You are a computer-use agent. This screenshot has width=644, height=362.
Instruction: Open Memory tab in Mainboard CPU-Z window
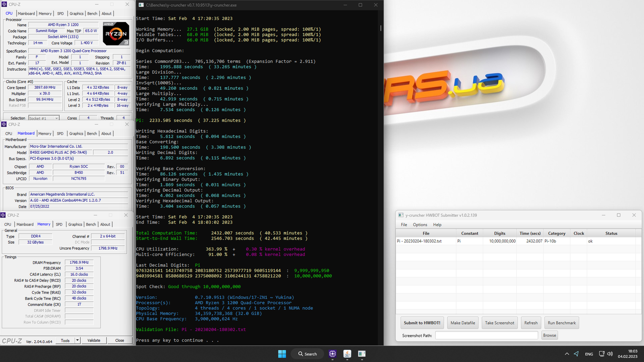tap(45, 134)
